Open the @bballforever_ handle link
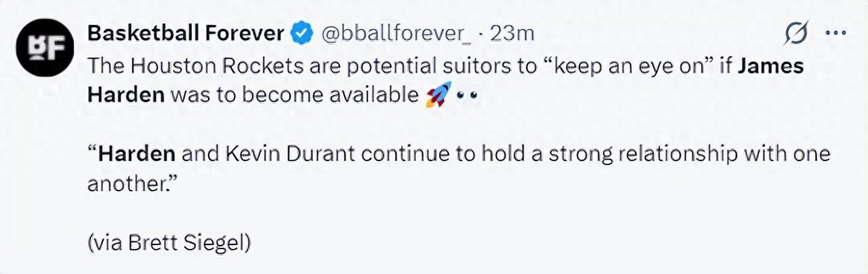The image size is (868, 274). (395, 33)
